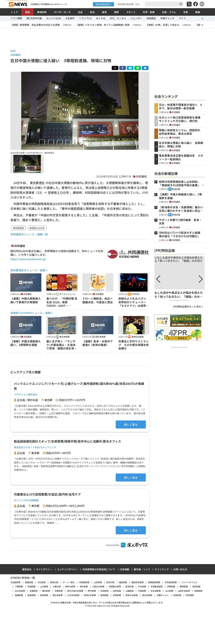Open the globe language icon in header
The width and height of the screenshot is (215, 644).
pos(202,4)
